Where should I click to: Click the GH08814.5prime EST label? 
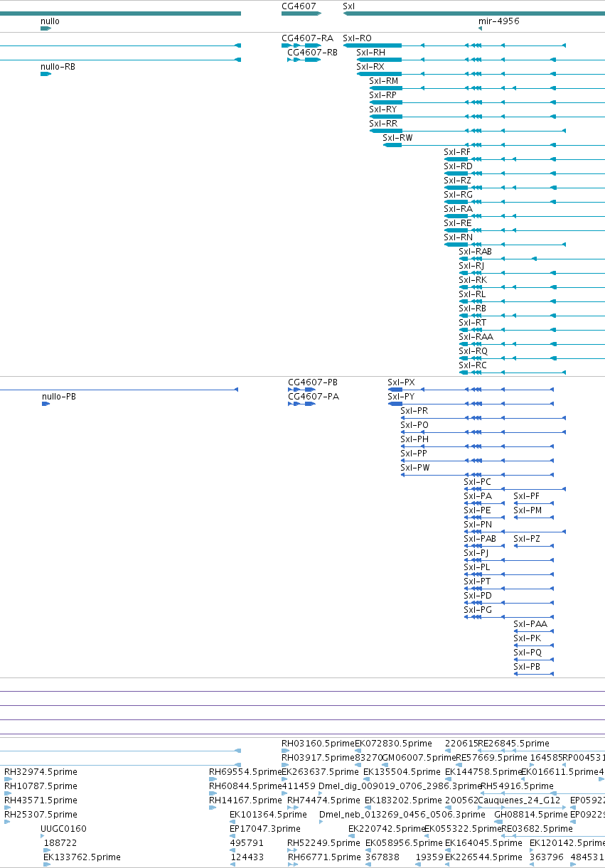[x=531, y=815]
